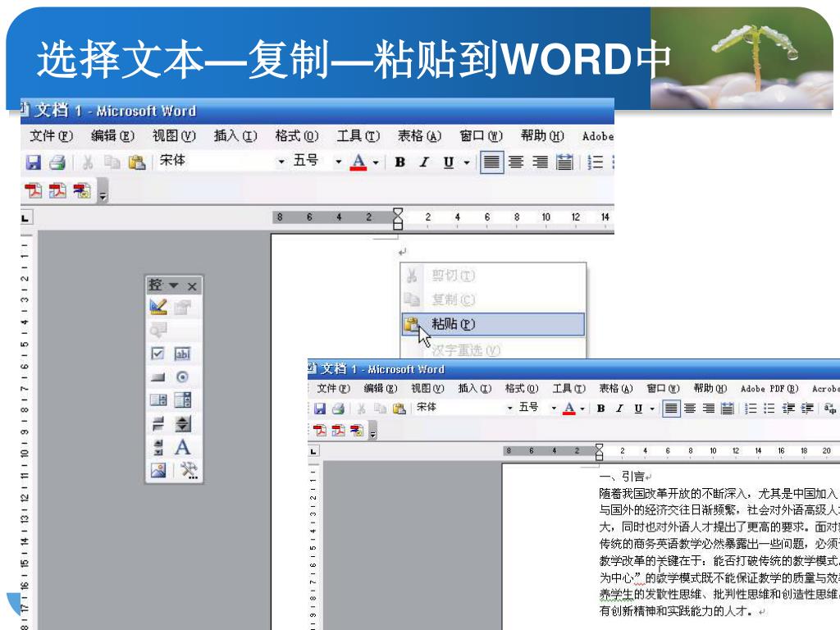Screen dimensions: 840x630
Task: Click Save icon in front Word window
Action: 320,409
